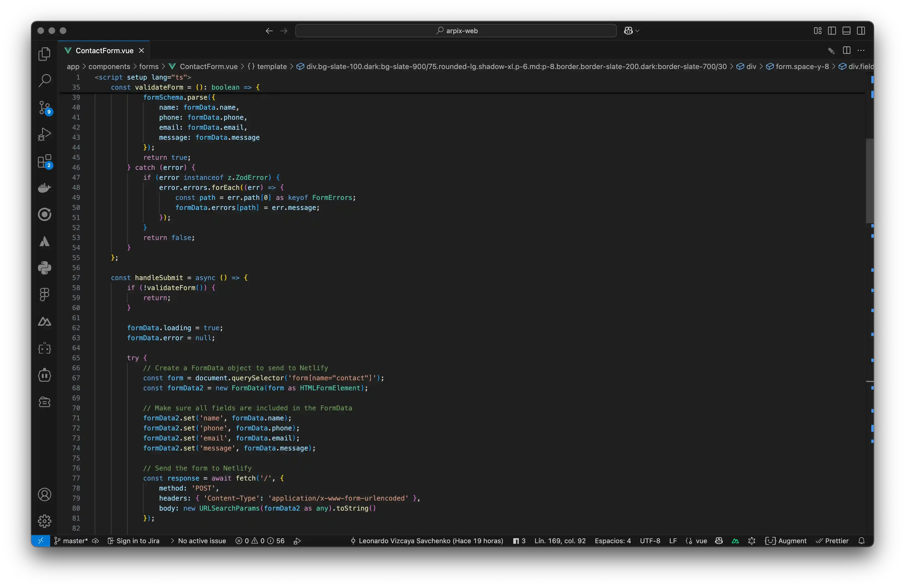Select the ContactForm.vue editor tab
The width and height of the screenshot is (905, 588).
tap(104, 50)
